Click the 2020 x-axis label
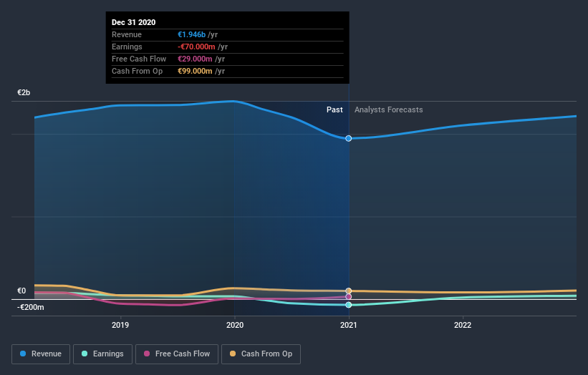The image size is (588, 375). (235, 325)
